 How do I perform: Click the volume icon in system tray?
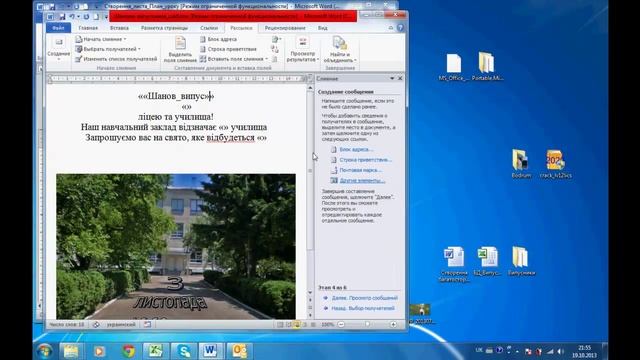[x=560, y=351]
